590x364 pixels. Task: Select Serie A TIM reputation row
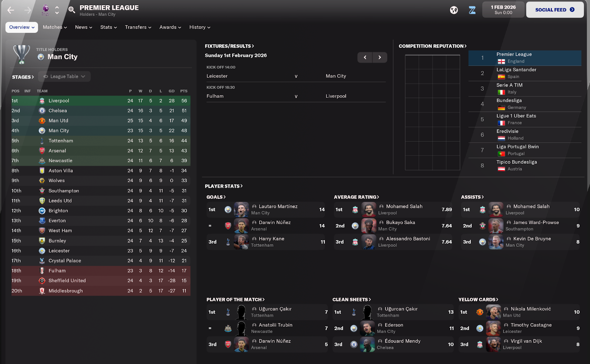(x=525, y=89)
